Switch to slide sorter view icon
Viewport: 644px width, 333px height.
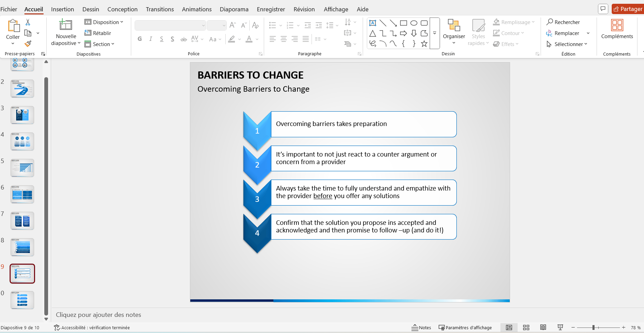526,328
